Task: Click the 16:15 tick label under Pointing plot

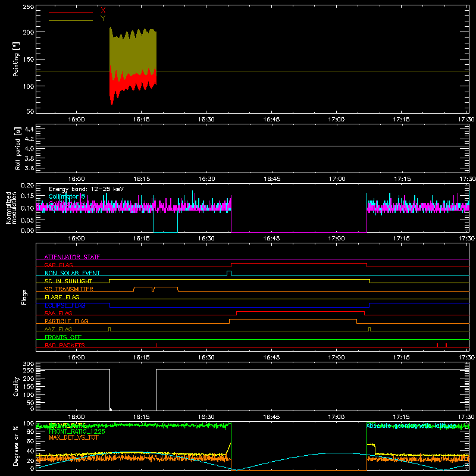Action: [142, 120]
